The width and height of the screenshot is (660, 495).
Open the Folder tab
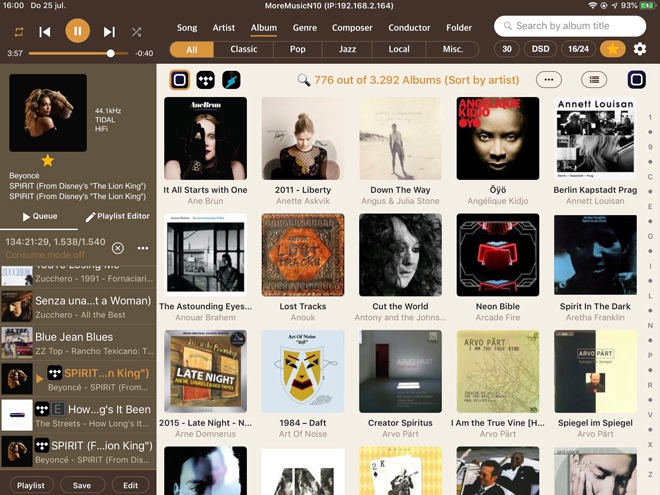(x=459, y=28)
